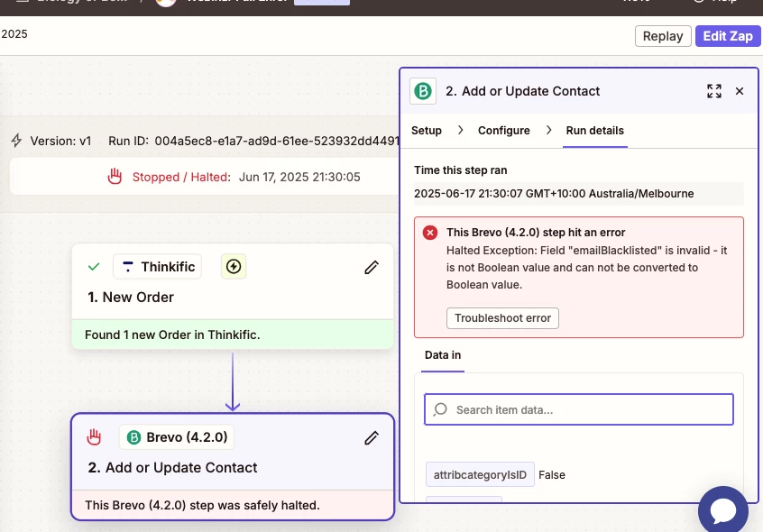
Task: Click the green success checkmark on step 1
Action: click(94, 267)
